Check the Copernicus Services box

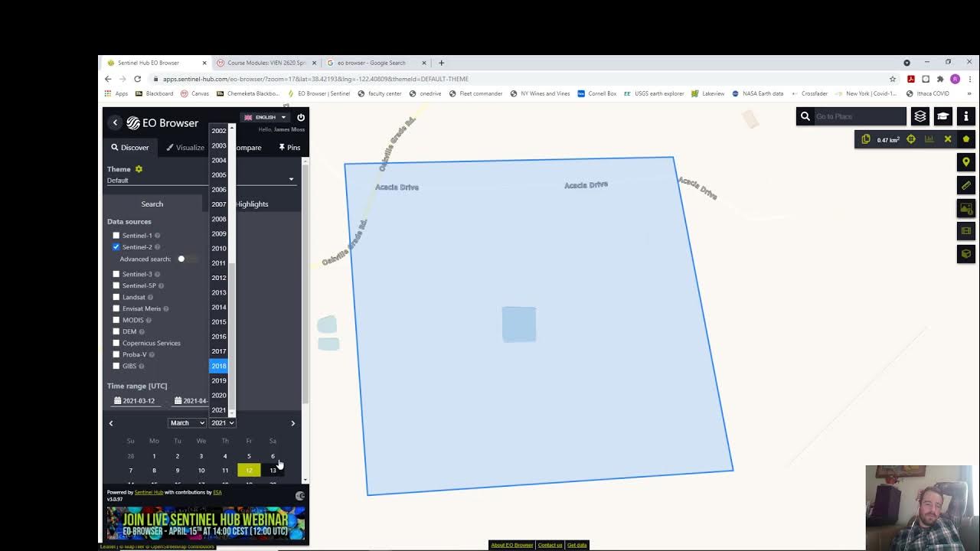pos(116,343)
